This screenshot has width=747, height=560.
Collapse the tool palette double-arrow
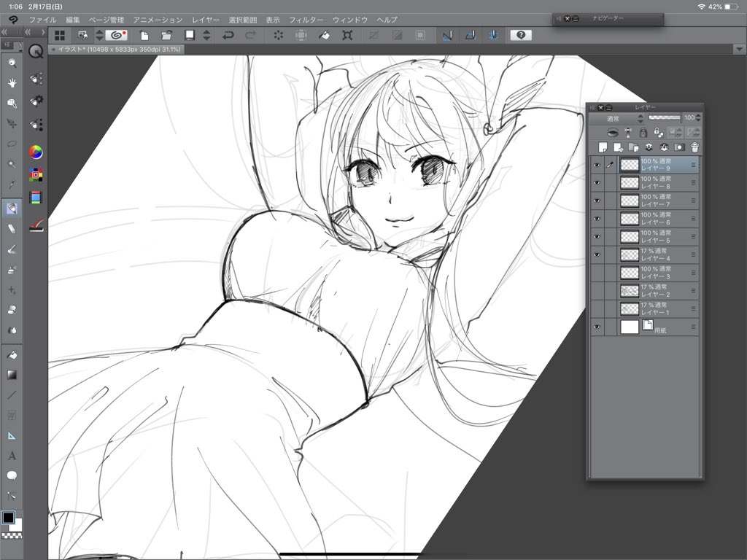(x=4, y=32)
